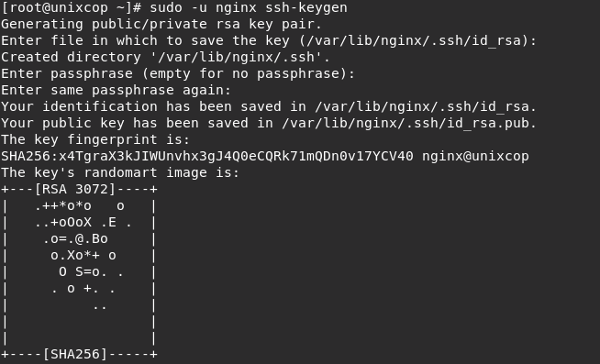Click the sudo -u nginx ssh-keygen command
600x364 pixels.
(249, 7)
